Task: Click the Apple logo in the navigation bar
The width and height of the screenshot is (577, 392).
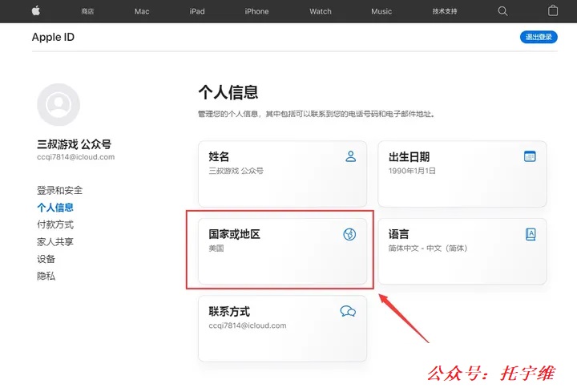Action: 36,10
